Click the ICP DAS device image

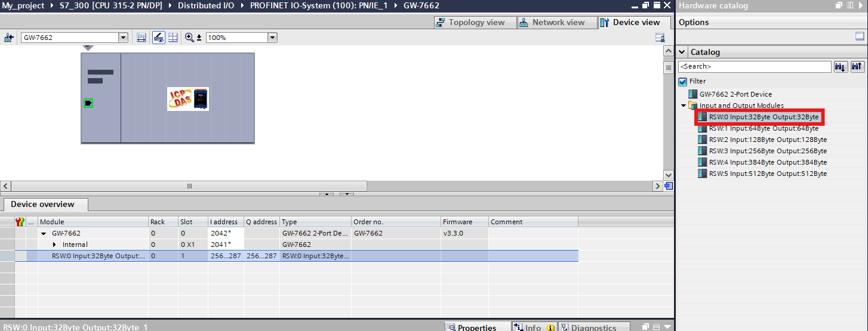pyautogui.click(x=188, y=99)
